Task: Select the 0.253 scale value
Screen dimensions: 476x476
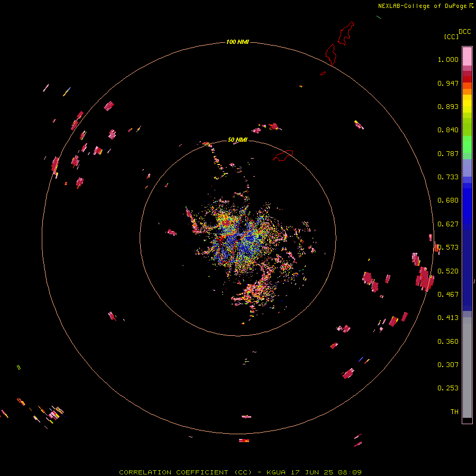Action: coord(448,388)
